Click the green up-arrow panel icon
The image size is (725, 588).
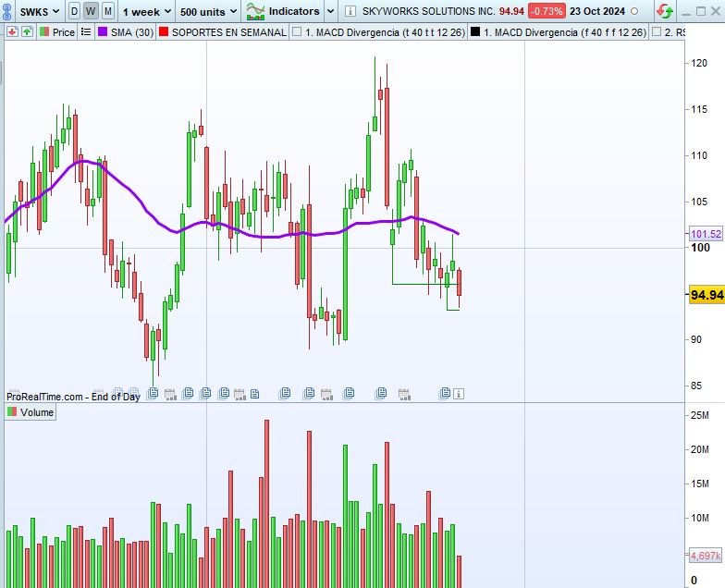pyautogui.click(x=28, y=31)
